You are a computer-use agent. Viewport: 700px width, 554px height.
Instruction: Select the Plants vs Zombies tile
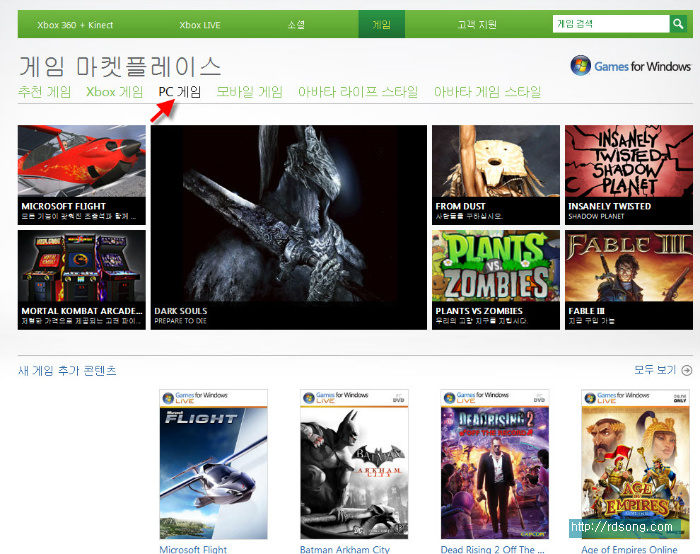[495, 279]
